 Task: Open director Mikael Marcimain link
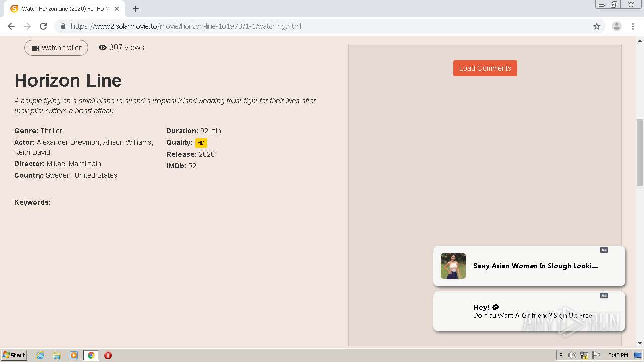click(74, 164)
